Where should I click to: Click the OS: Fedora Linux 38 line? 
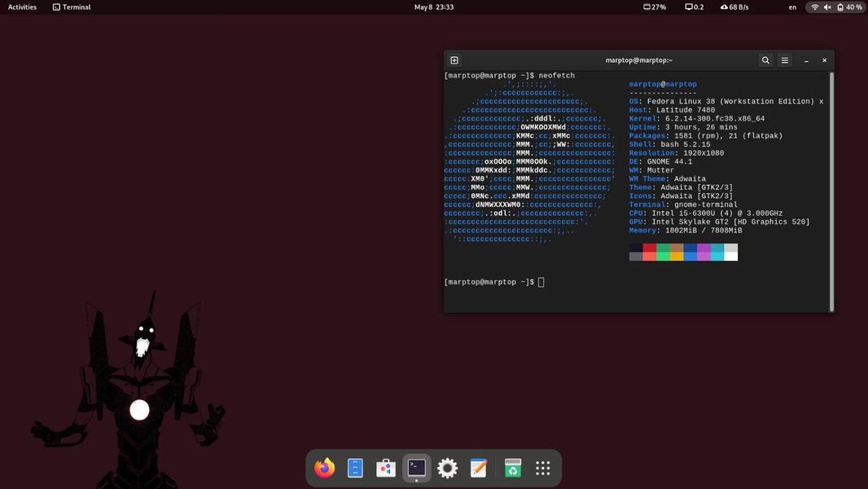pos(726,101)
